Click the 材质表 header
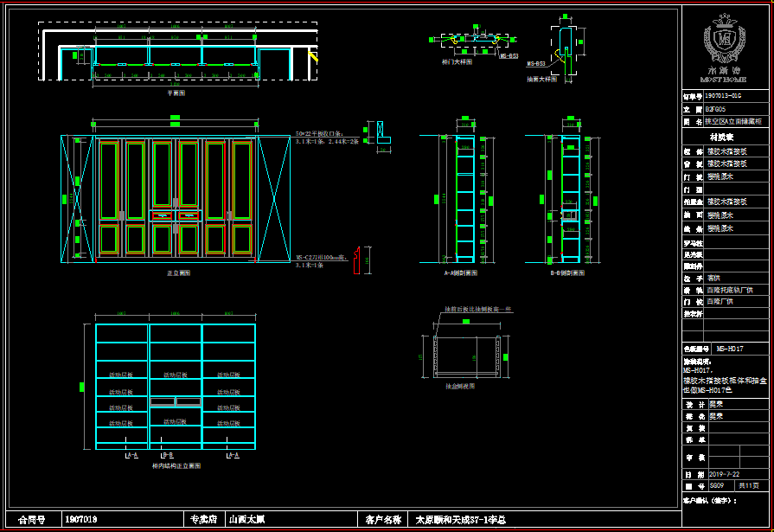The image size is (774, 532). [722, 137]
